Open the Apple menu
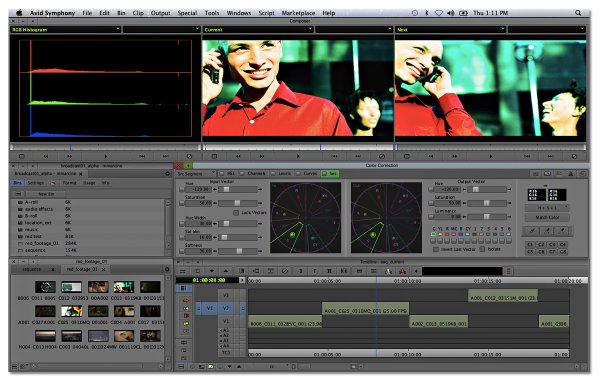Image resolution: width=600 pixels, height=381 pixels. click(19, 13)
